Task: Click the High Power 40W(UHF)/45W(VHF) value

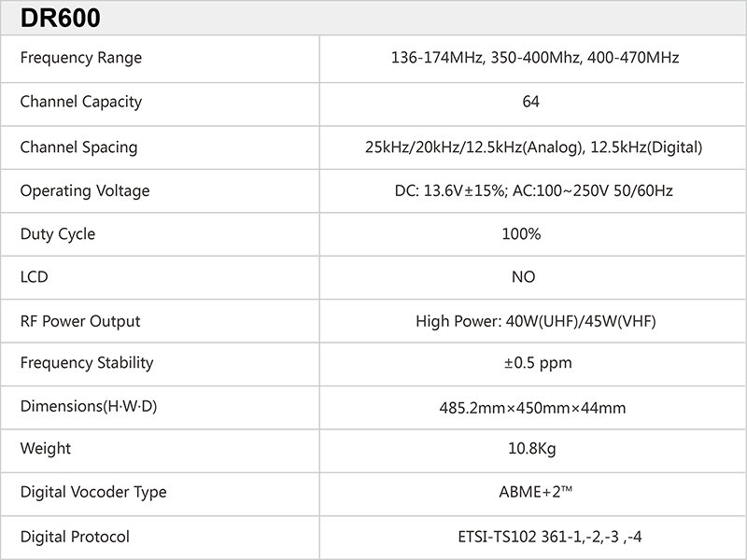Action: pos(536,322)
